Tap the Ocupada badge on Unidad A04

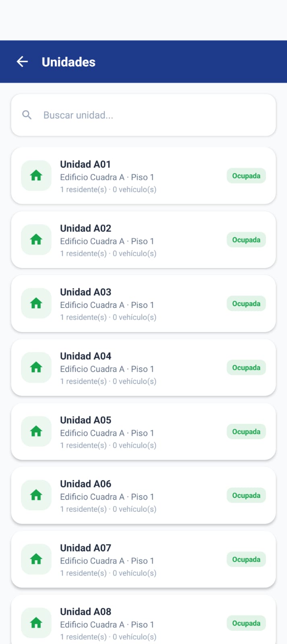pos(246,367)
